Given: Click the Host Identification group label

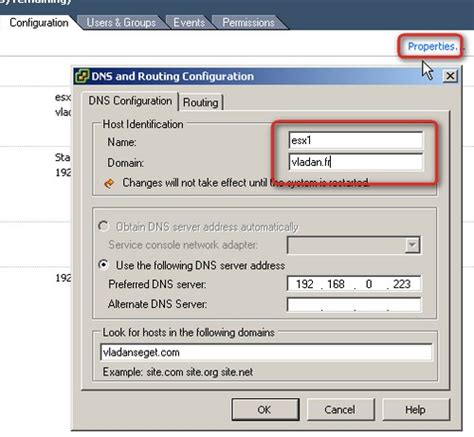Looking at the screenshot, I should (143, 124).
